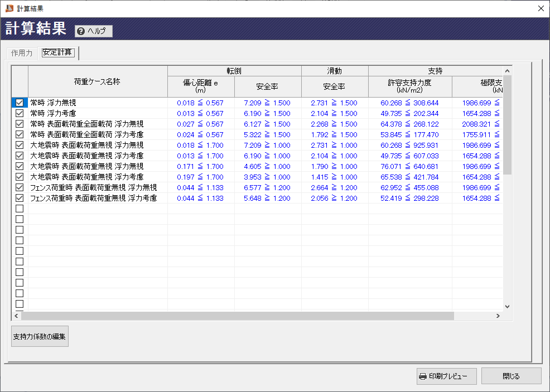Image resolution: width=550 pixels, height=392 pixels.
Task: Uncheck 常時 表面載荷重全面載荷 浮力無視 checkbox
Action: pos(20,124)
